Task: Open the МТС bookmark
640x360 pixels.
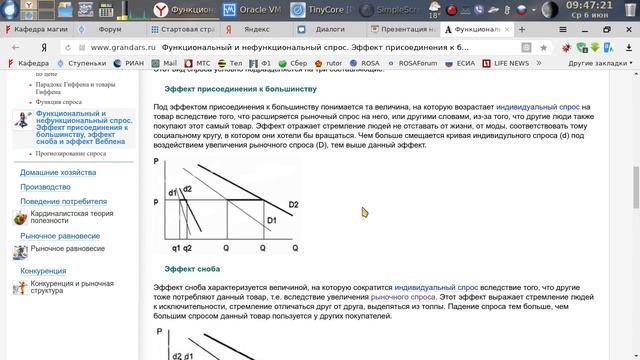Action: click(198, 63)
